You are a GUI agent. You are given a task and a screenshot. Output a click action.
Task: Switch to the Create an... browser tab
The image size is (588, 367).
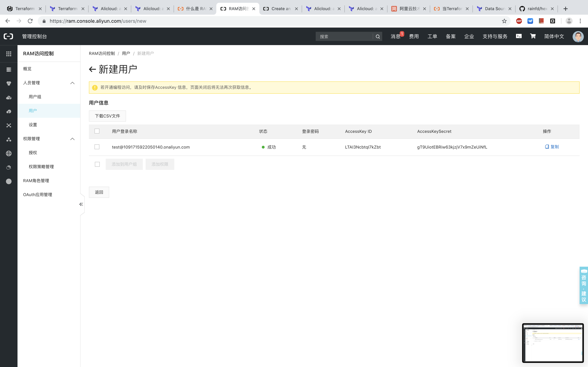279,9
